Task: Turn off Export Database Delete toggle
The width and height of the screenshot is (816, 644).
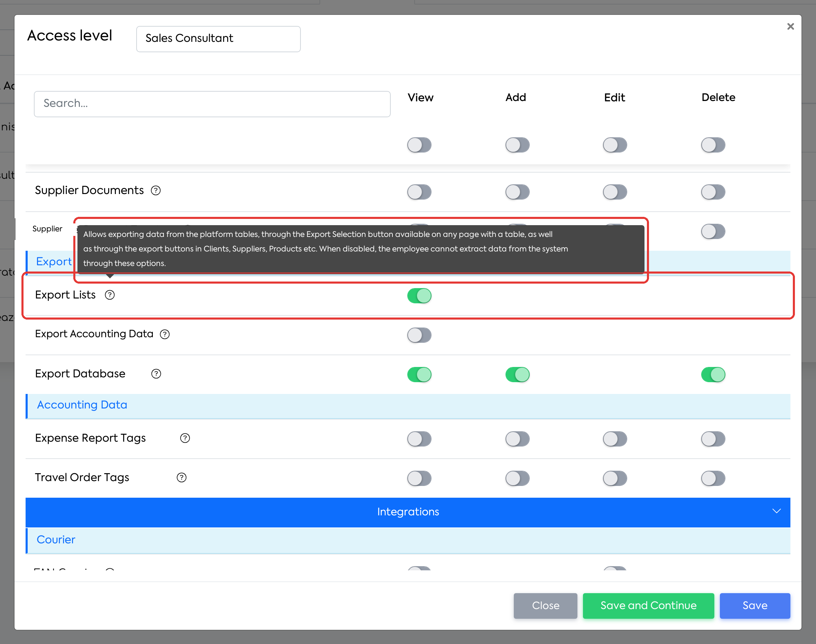Action: tap(713, 375)
